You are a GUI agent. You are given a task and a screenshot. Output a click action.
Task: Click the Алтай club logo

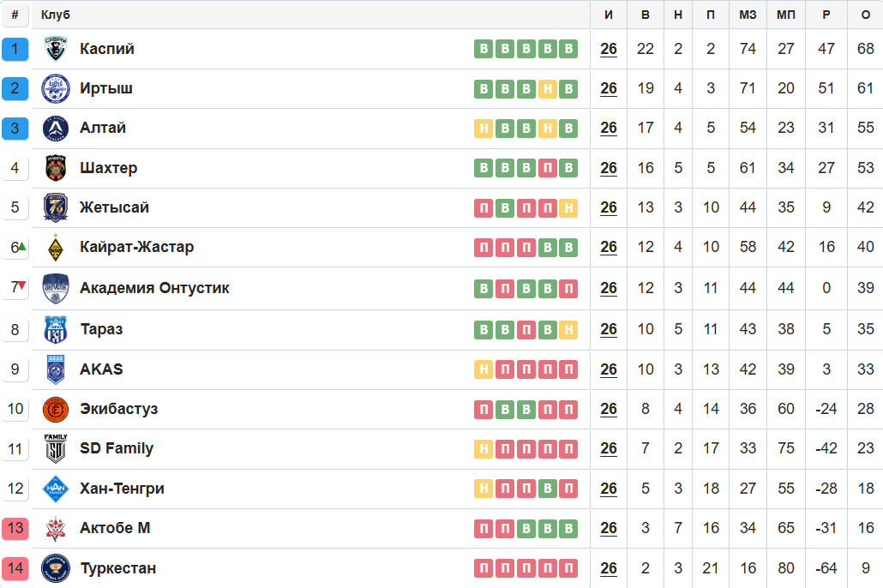tap(56, 129)
